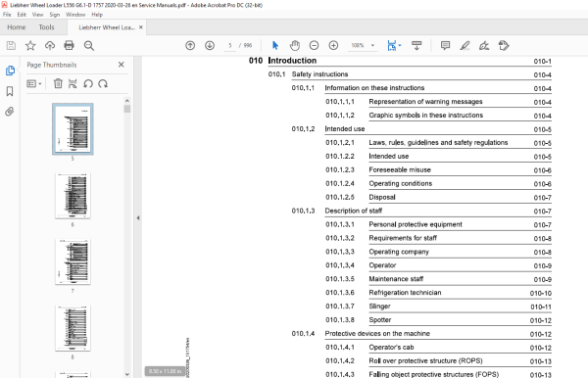This screenshot has height=378, width=588.
Task: Click the thumbnails scrollbar handle
Action: 127,109
